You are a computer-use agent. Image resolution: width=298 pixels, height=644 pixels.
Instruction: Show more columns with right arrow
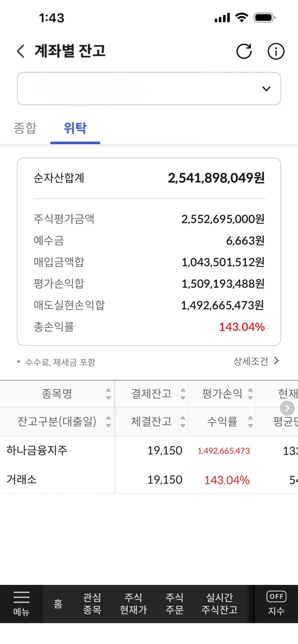[287, 408]
